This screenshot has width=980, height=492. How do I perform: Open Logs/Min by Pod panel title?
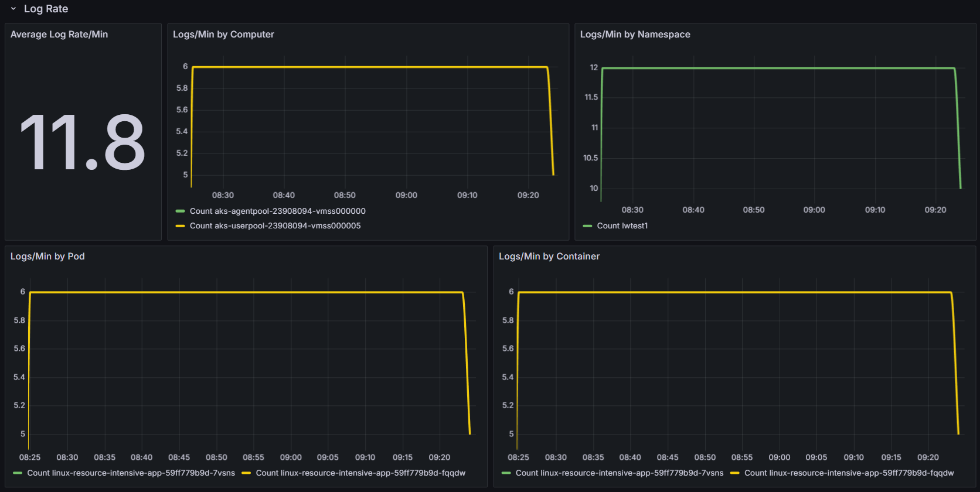click(x=47, y=257)
